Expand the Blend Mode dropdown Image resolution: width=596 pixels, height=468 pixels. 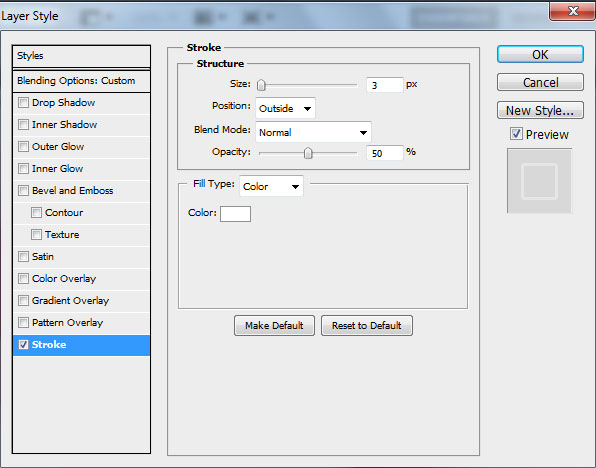pos(313,132)
